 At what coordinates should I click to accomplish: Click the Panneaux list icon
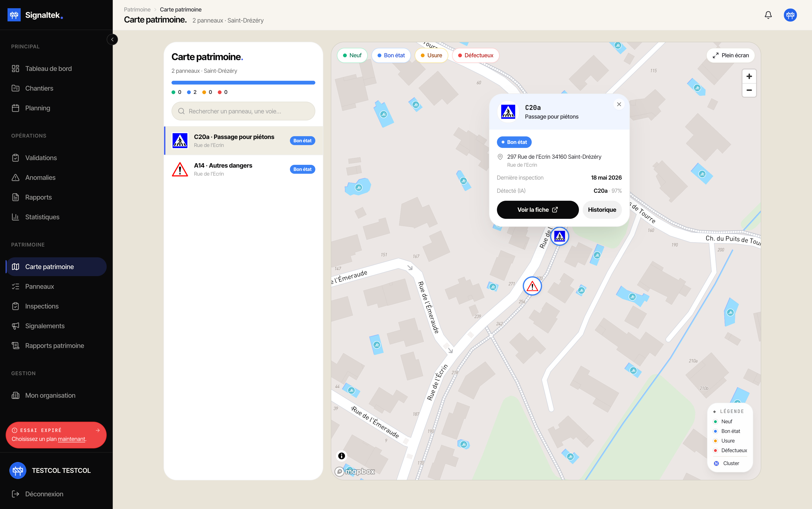(x=16, y=286)
